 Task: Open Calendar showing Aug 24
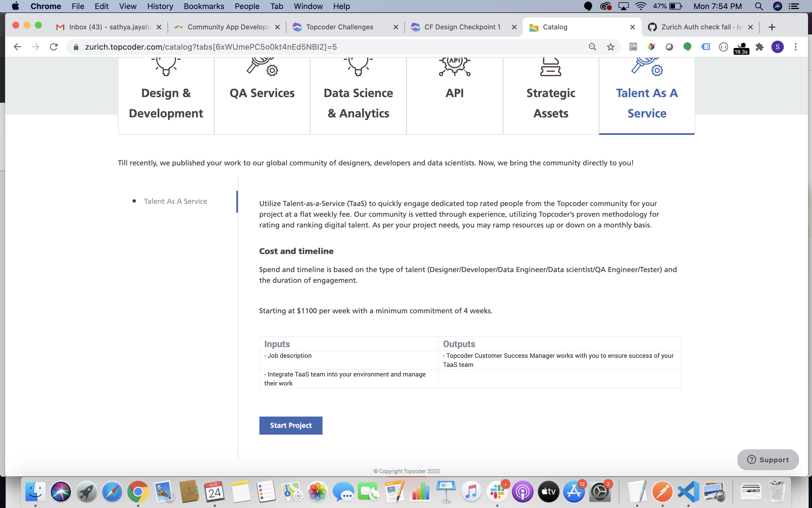(x=215, y=492)
